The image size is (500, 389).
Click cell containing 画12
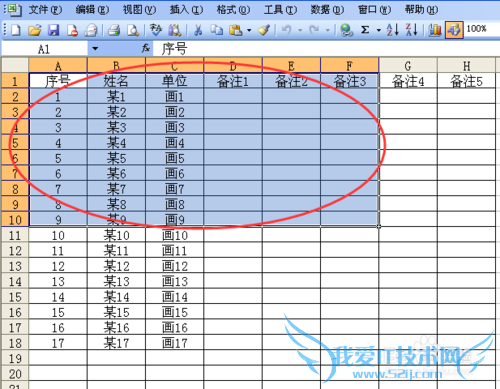point(175,266)
